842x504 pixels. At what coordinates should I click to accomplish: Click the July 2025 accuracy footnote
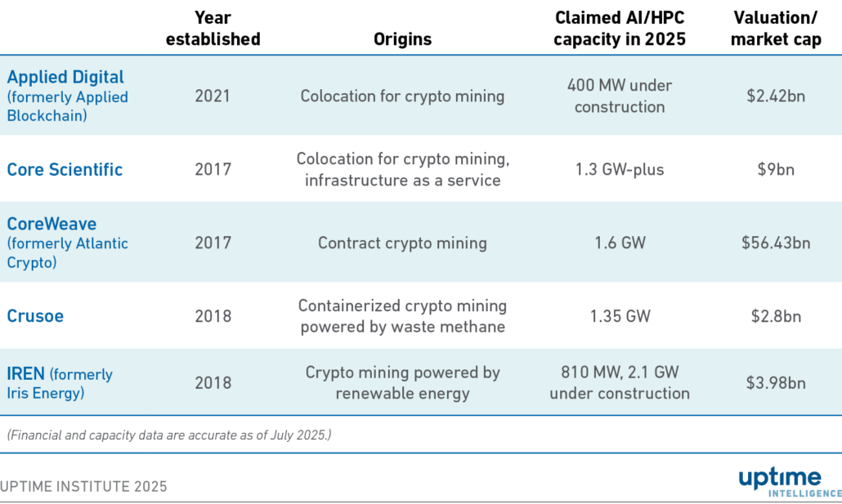(x=169, y=435)
